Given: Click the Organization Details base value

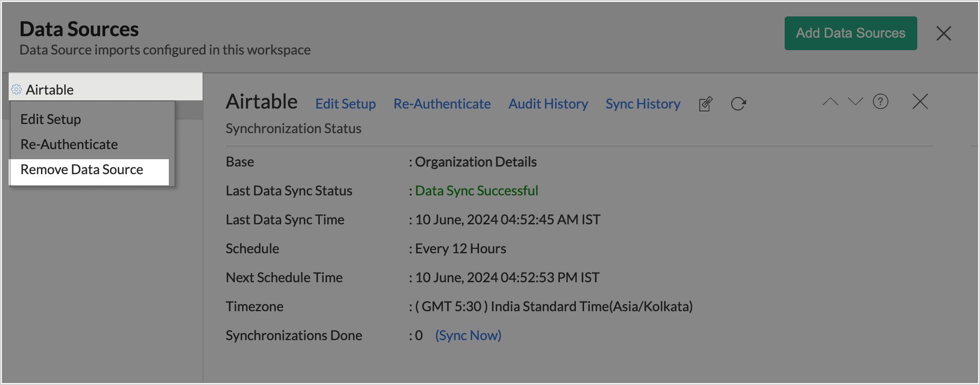Looking at the screenshot, I should (x=476, y=162).
